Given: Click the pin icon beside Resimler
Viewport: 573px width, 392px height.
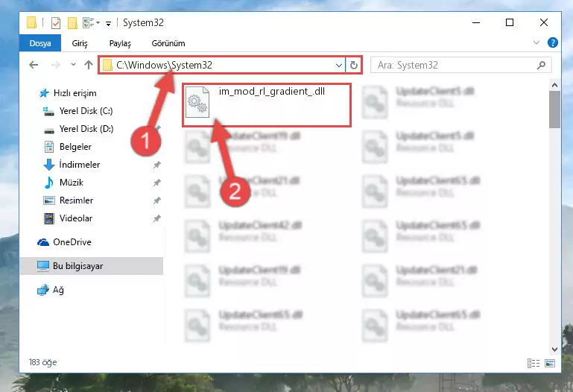Looking at the screenshot, I should (x=156, y=200).
